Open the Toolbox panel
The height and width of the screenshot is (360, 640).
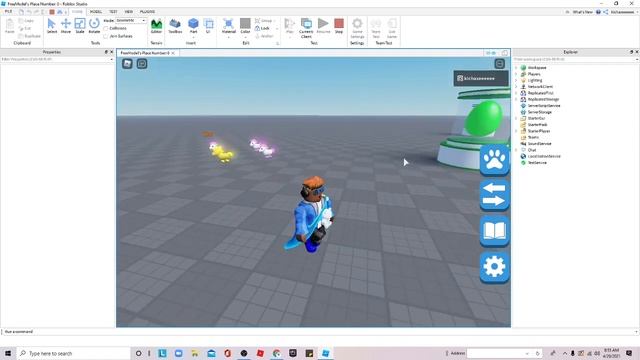tap(175, 26)
